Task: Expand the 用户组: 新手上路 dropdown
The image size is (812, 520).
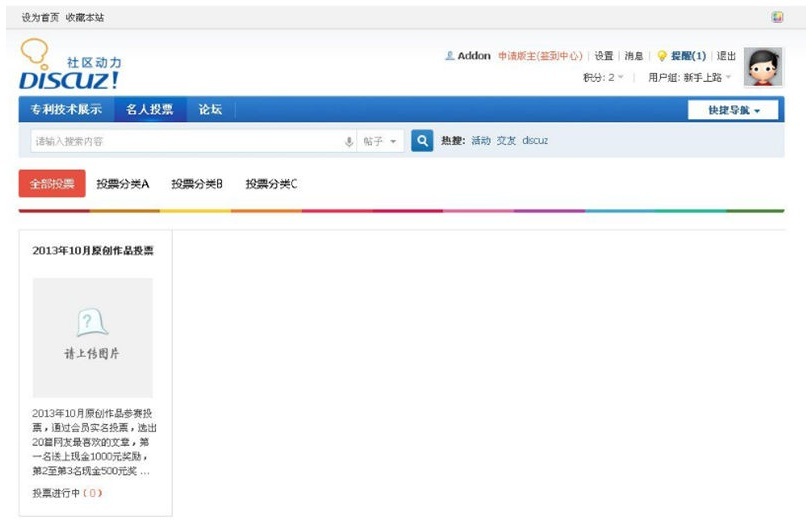Action: click(x=689, y=78)
